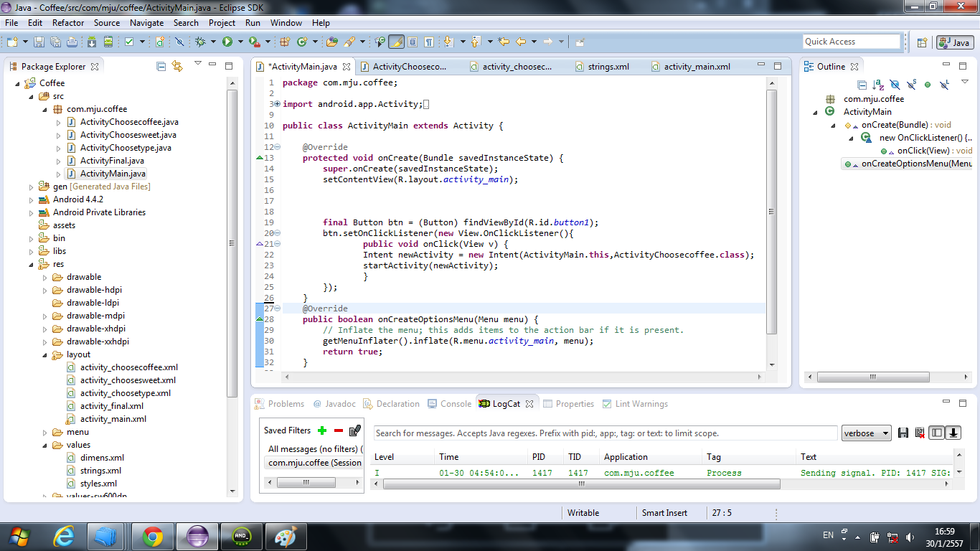
Task: Open the Debug button dropdown arrow
Action: coord(214,42)
